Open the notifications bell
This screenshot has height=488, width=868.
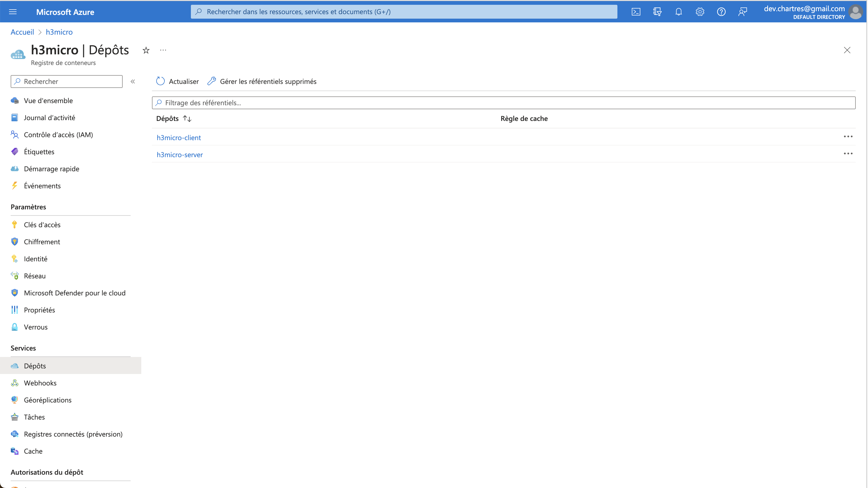(678, 12)
